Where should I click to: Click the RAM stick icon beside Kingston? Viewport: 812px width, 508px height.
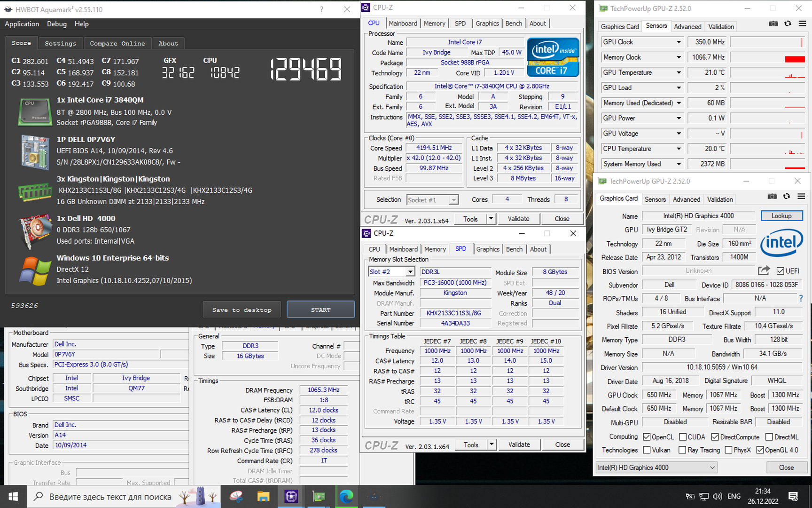point(34,191)
